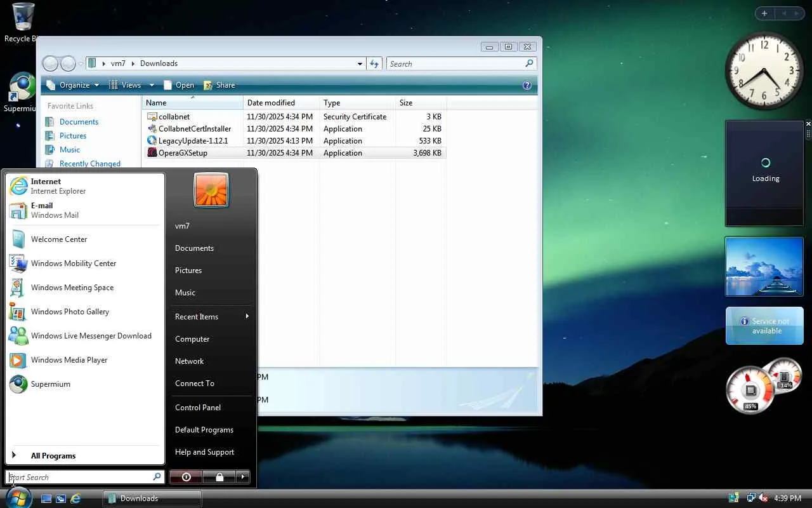Refresh the Downloads folder view

tap(374, 63)
